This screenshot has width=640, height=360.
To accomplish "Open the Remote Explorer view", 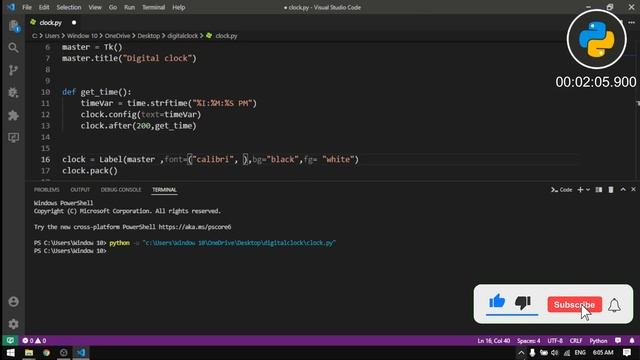I will (x=13, y=138).
